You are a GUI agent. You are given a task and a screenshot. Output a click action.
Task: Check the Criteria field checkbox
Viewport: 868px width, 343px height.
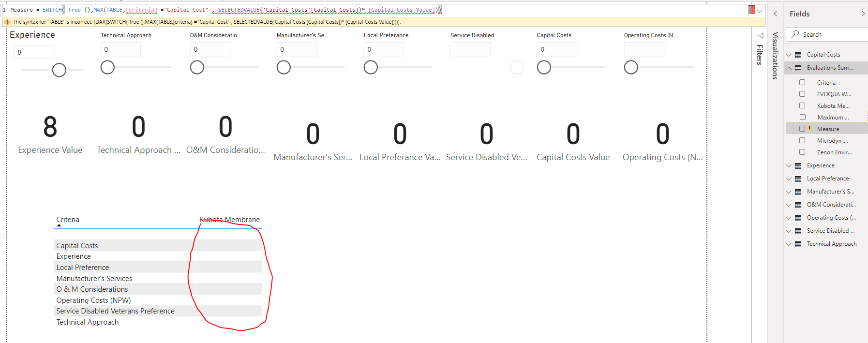(802, 82)
